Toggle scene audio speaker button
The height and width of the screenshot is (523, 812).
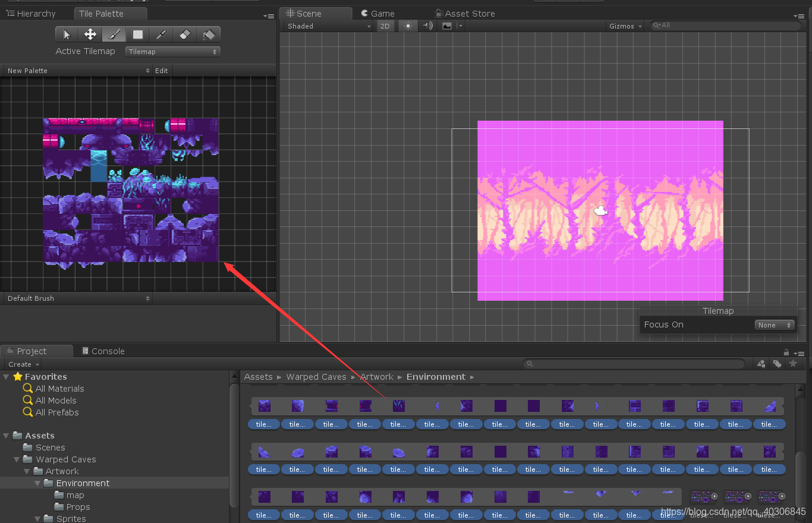[x=427, y=26]
